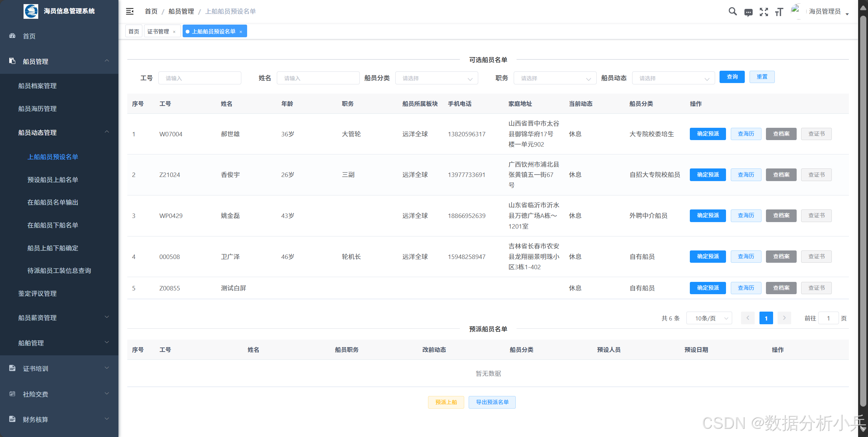Screen dimensions: 868x437
Task: Click 确定预派 for 郝世雄
Action: point(708,134)
